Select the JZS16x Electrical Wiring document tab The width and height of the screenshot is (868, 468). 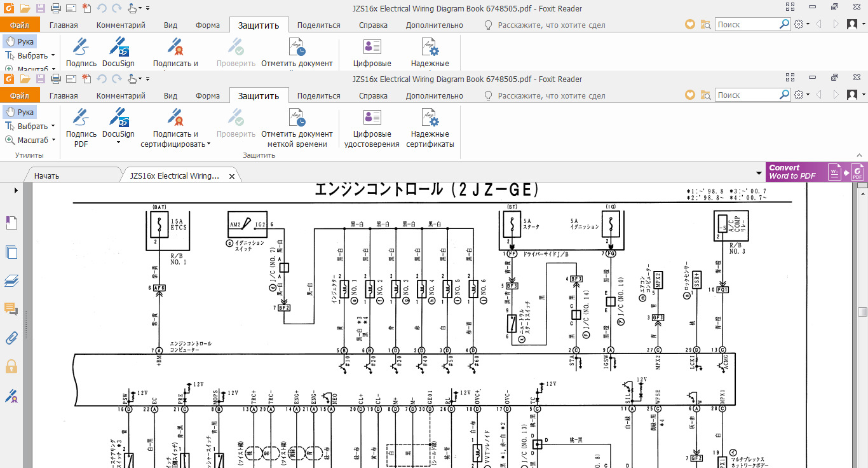[x=174, y=175]
